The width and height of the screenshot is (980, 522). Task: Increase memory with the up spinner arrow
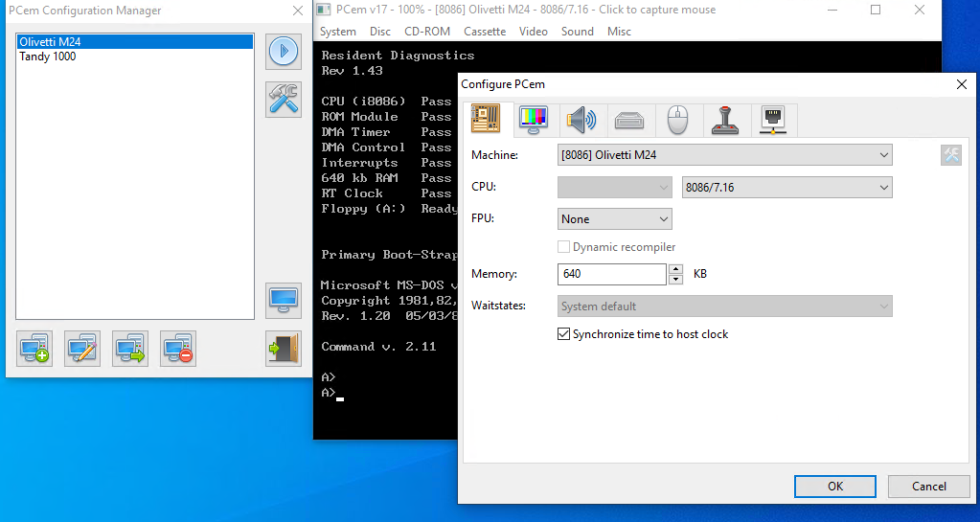676,269
